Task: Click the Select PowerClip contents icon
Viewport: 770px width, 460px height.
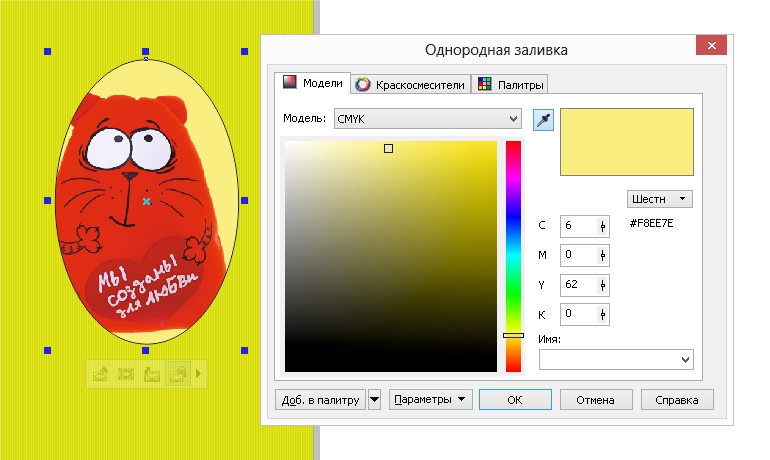Action: (x=126, y=374)
